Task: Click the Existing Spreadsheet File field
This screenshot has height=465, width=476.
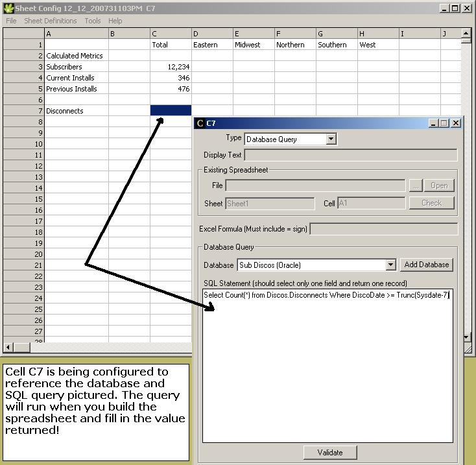Action: [315, 185]
